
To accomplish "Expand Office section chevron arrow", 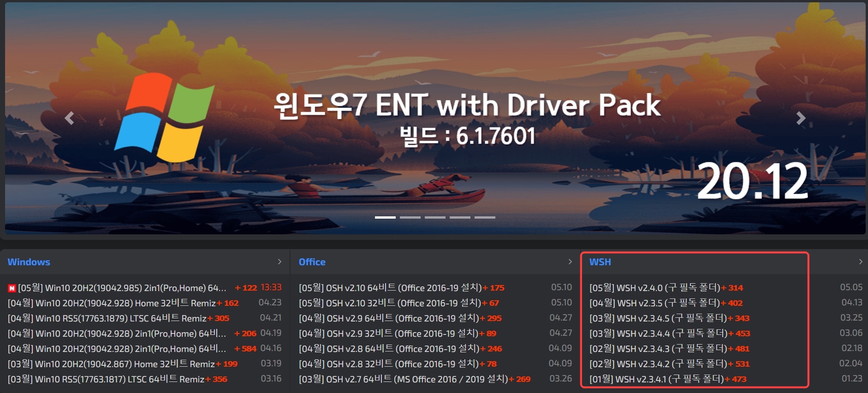I will click(570, 262).
